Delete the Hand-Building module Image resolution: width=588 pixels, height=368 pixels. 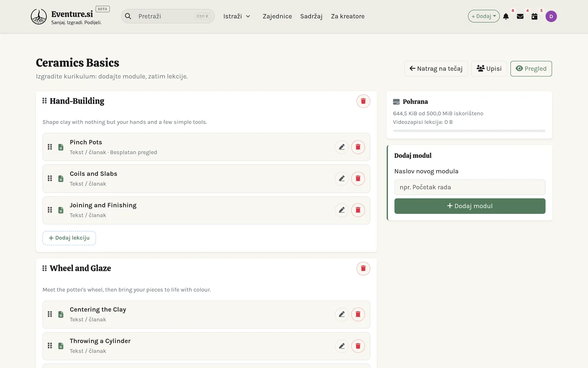363,101
